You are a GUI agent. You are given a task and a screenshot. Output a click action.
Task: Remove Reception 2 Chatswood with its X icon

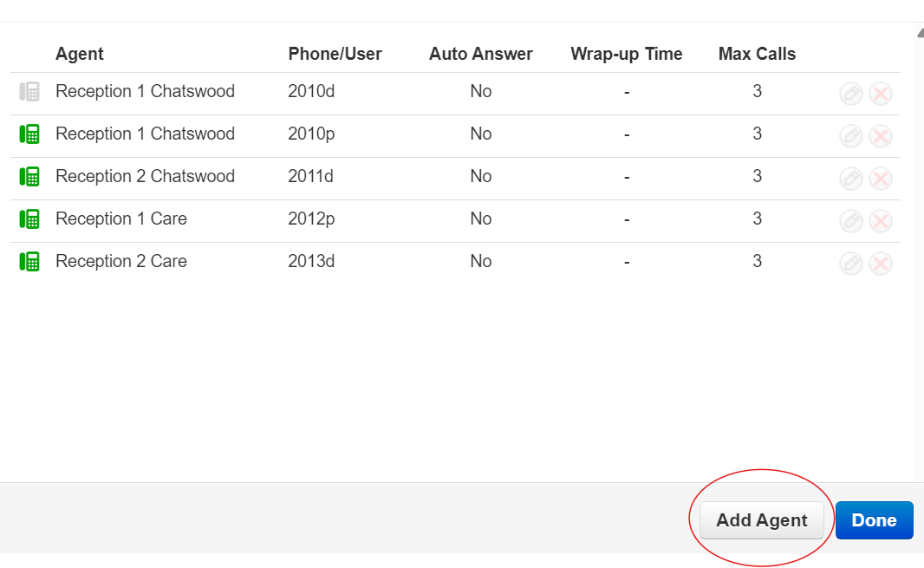881,178
